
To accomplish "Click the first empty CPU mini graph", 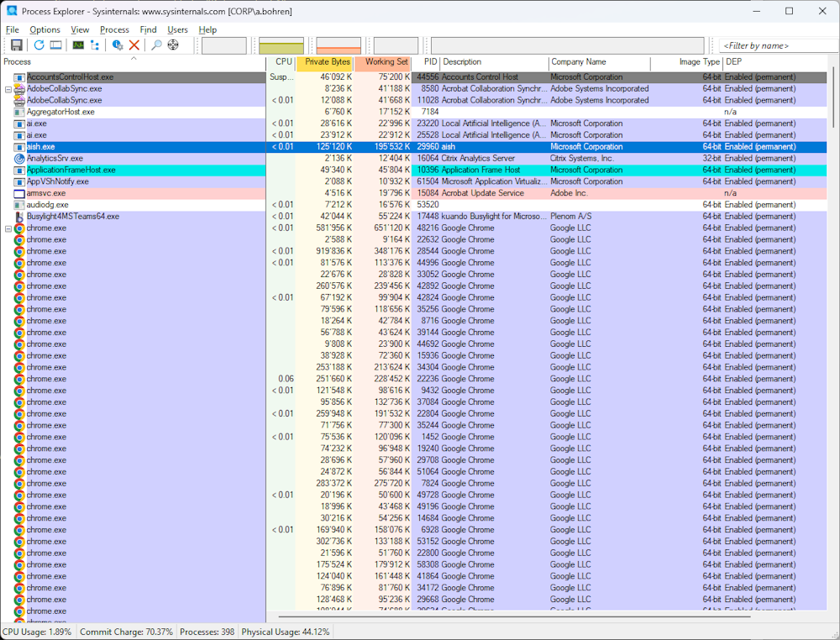I will pos(224,45).
